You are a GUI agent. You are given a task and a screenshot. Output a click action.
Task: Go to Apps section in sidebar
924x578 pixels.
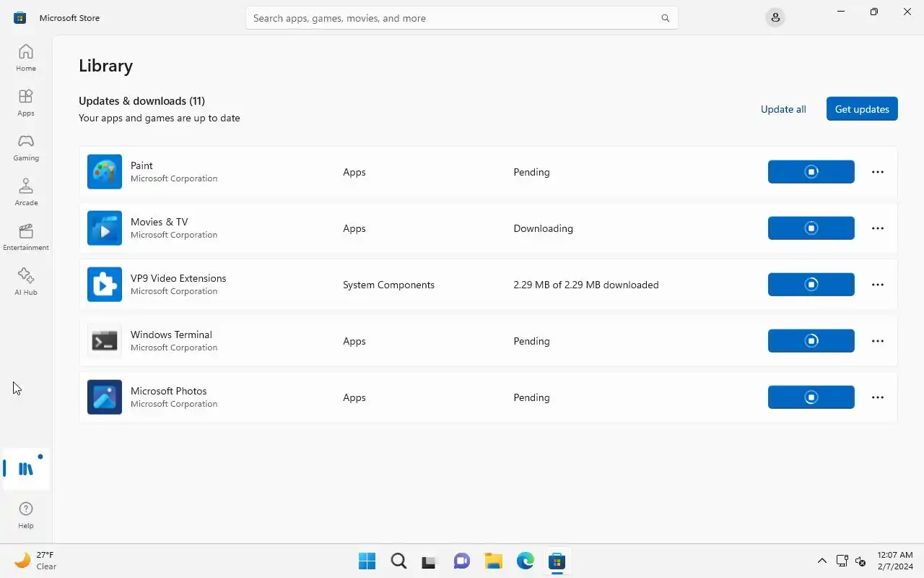click(x=26, y=103)
